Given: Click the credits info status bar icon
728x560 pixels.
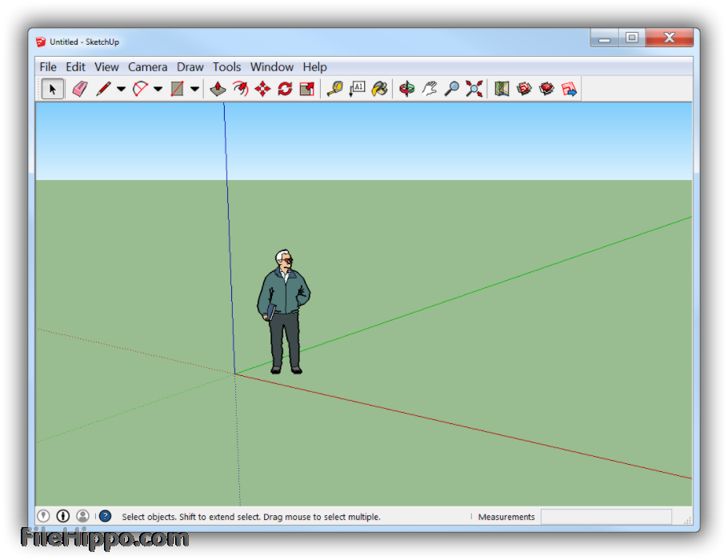Looking at the screenshot, I should 63,516.
